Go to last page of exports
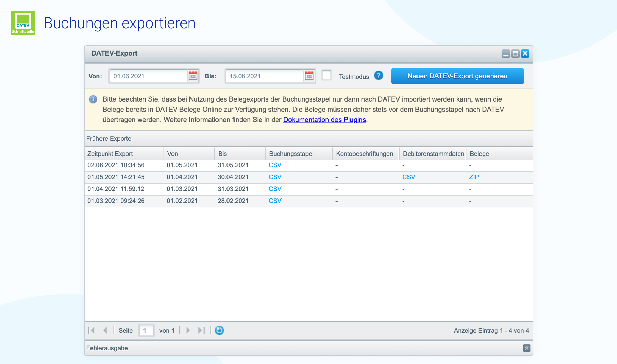Image resolution: width=617 pixels, height=364 pixels. coord(202,330)
